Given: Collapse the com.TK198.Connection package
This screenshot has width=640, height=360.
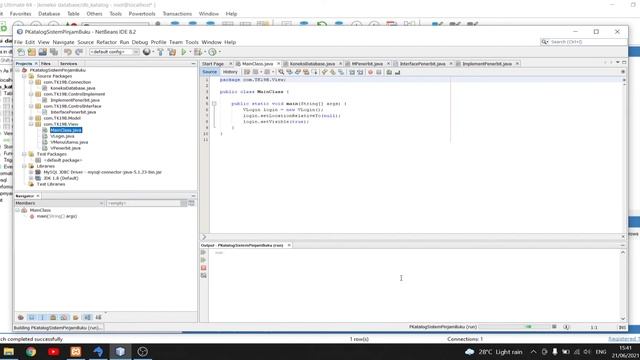Looking at the screenshot, I should pos(31,82).
